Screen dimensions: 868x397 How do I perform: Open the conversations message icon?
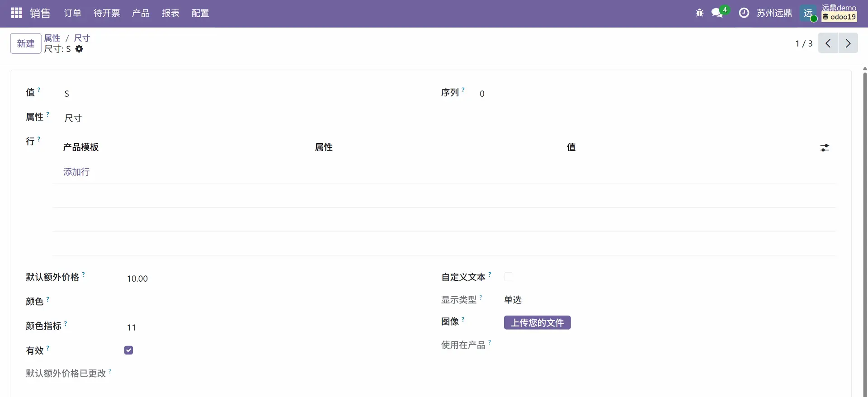[x=717, y=13]
